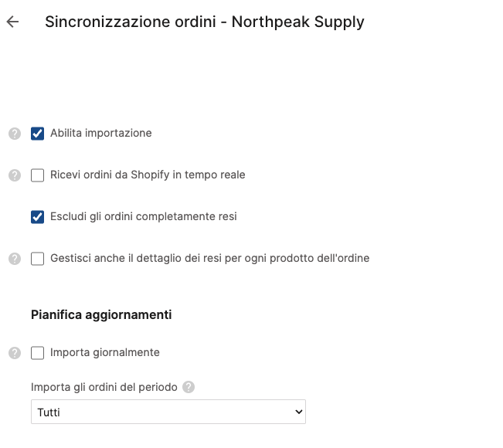The height and width of the screenshot is (448, 503).
Task: Enable Ricevi ordini da Shopify in tempo reale checkbox
Action: tap(37, 175)
